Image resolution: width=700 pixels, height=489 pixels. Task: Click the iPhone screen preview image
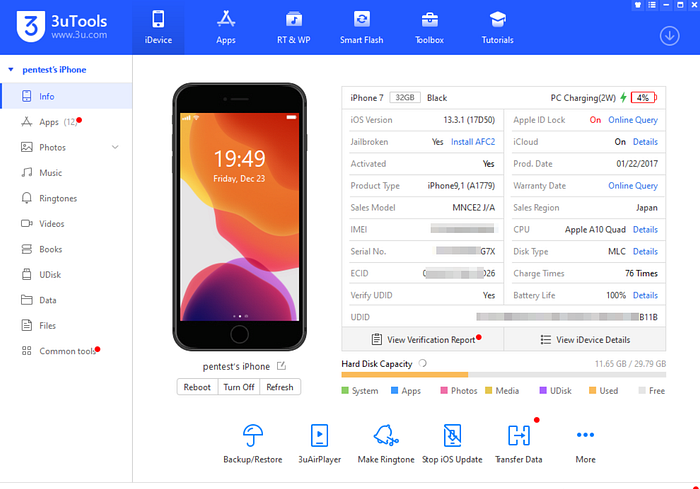coord(239,217)
